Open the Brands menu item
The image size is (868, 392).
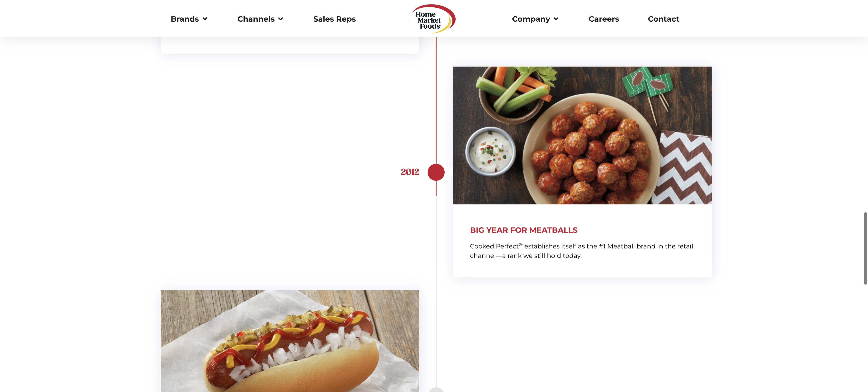(x=185, y=19)
